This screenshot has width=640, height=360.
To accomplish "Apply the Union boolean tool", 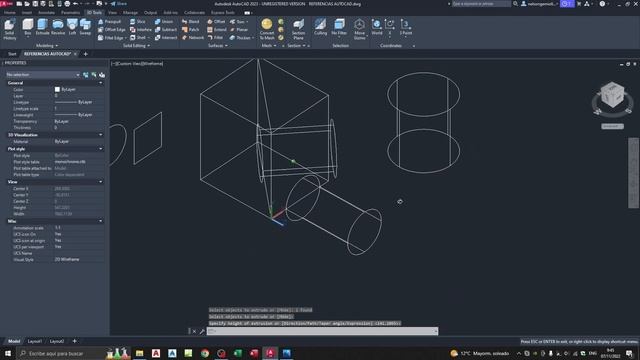I will pyautogui.click(x=164, y=21).
